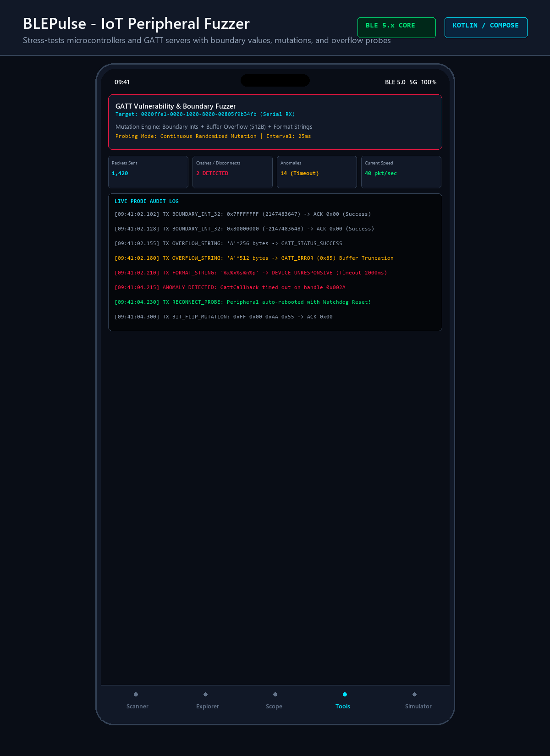This screenshot has width=550, height=756.
Task: Select the BIT_FLIP_MUTATION log entry
Action: (x=224, y=317)
